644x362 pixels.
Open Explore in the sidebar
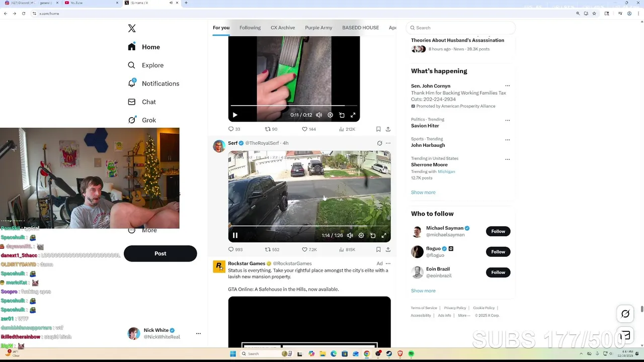pos(146,65)
